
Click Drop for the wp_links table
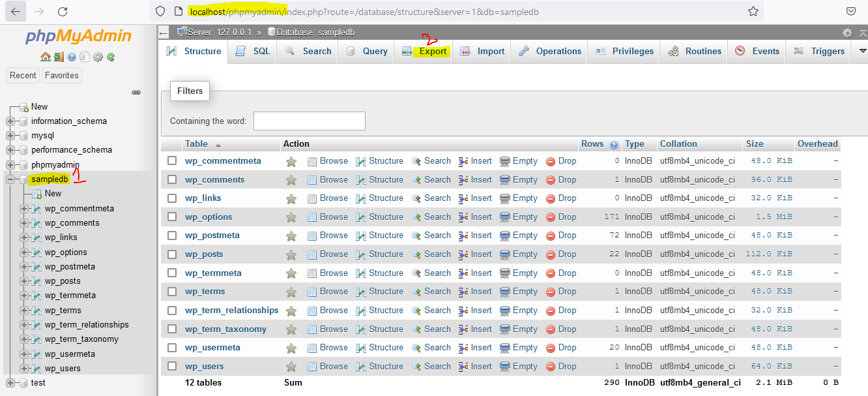561,198
